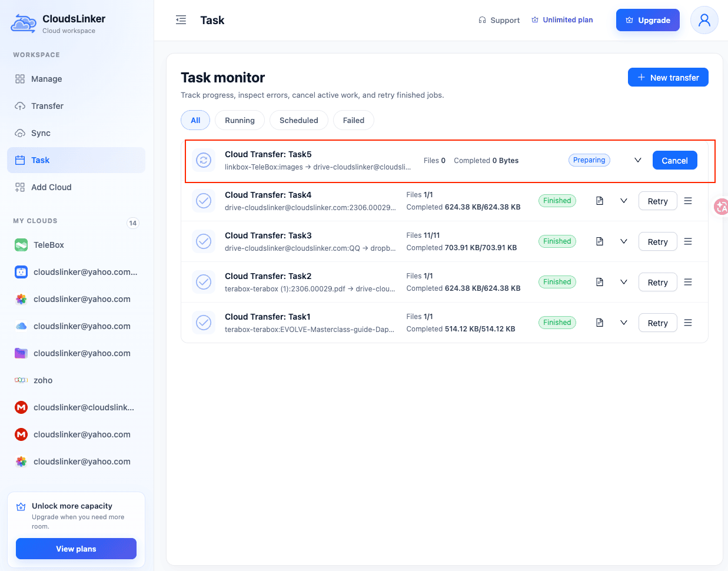Open the hamburger menu for Task4
The height and width of the screenshot is (571, 728).
(688, 201)
